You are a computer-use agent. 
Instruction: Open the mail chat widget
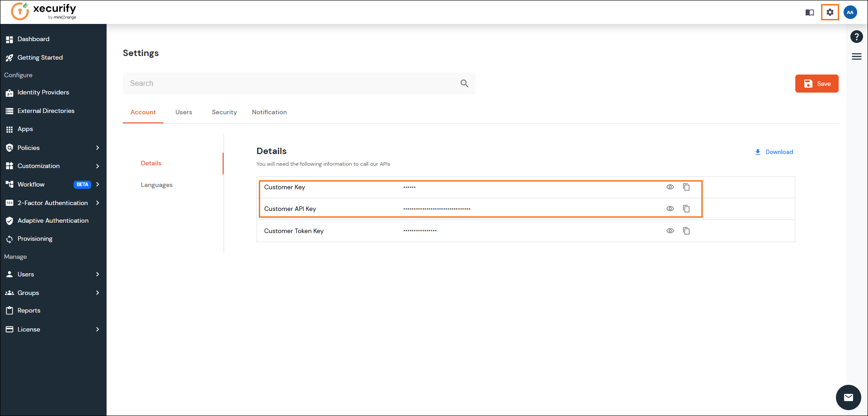[x=848, y=397]
